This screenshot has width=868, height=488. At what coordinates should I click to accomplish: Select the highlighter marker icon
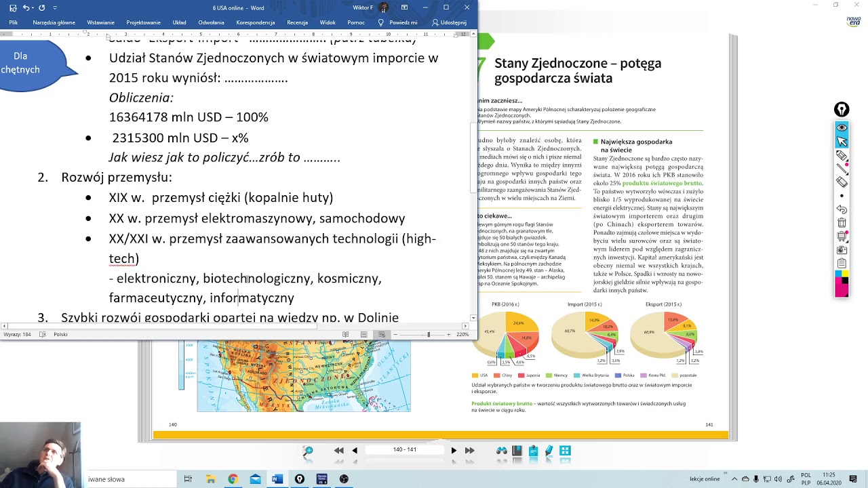(549, 451)
